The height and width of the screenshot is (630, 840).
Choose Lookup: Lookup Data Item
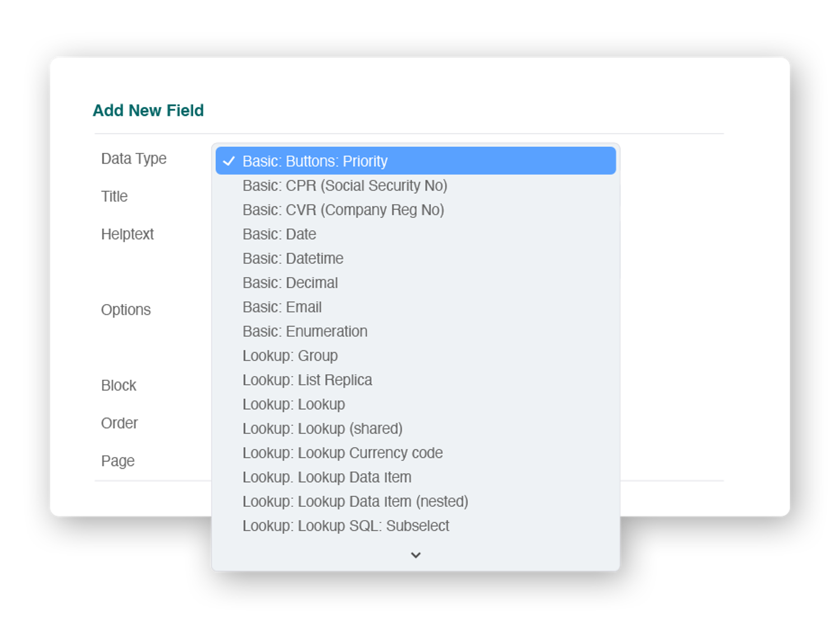pos(326,477)
